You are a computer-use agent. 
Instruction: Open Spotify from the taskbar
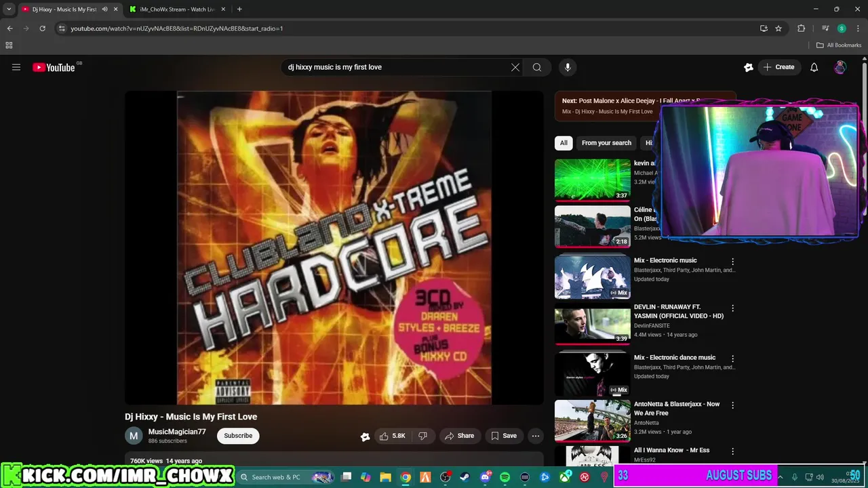[x=505, y=477]
